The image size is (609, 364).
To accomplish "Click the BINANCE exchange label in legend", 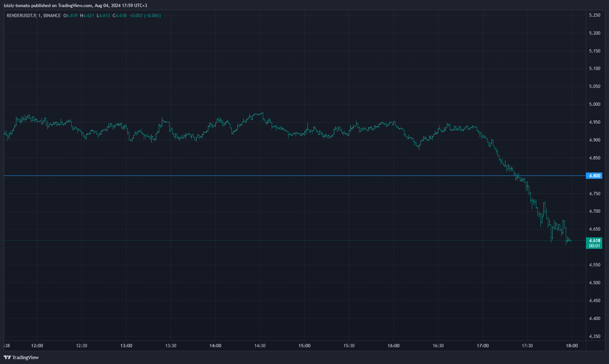I will pyautogui.click(x=52, y=16).
